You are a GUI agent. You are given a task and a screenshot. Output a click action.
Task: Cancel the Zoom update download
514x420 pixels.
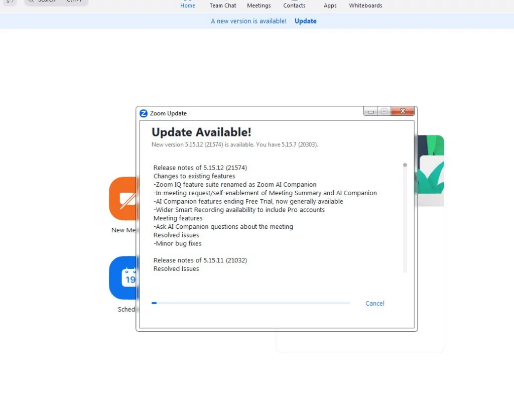pos(374,303)
